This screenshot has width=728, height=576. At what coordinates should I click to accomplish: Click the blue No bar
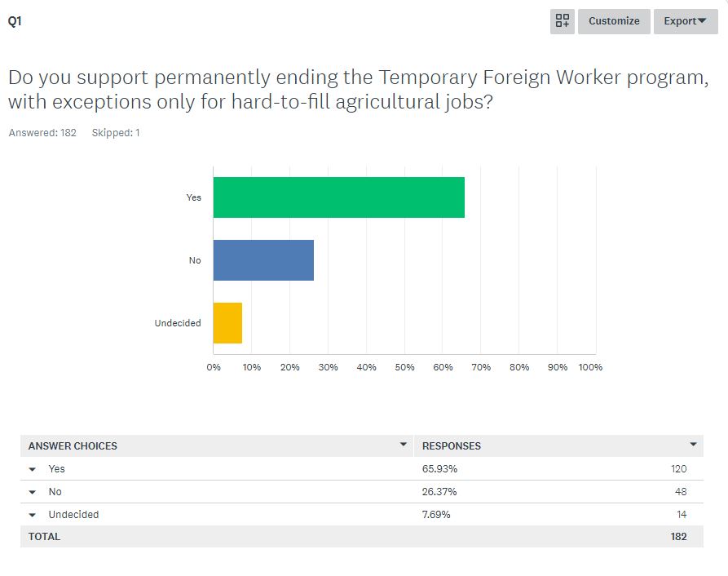(263, 260)
